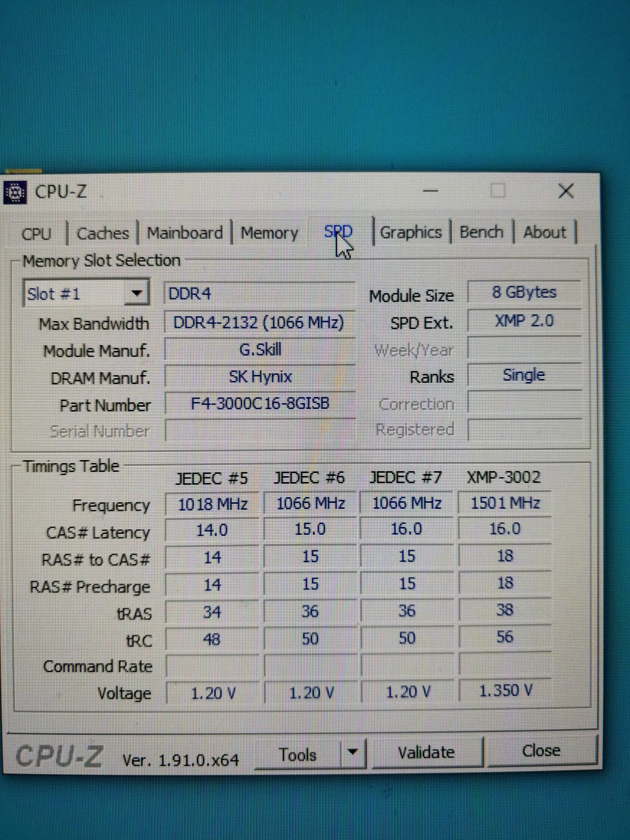Click the Ver. 1.91.0.x64 version text

(180, 760)
